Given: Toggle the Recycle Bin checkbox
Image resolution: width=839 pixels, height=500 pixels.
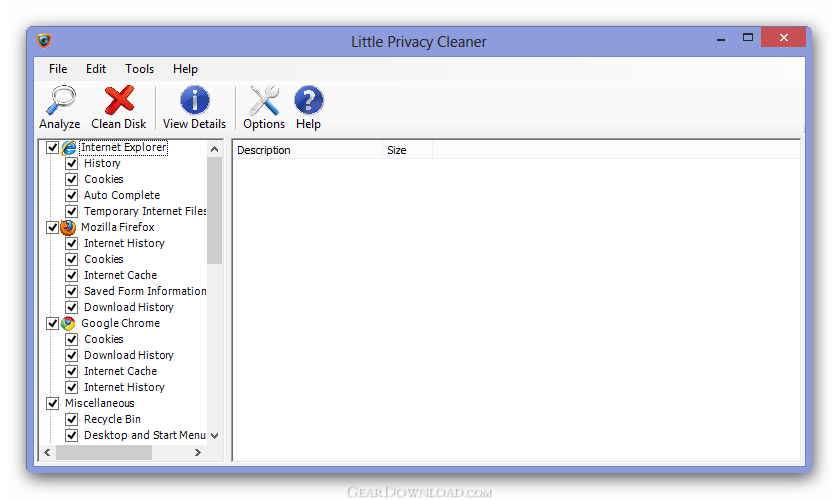Looking at the screenshot, I should tap(72, 419).
